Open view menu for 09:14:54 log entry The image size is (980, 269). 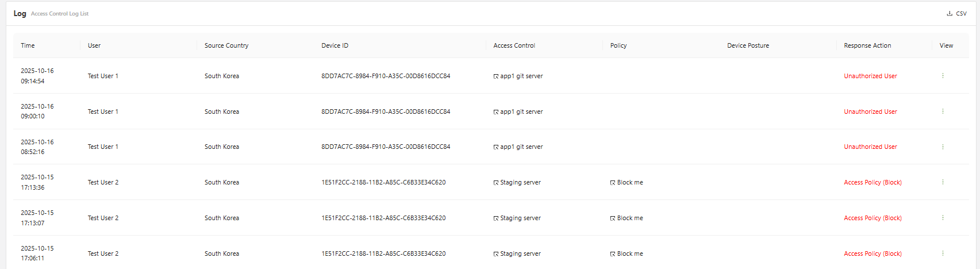tap(943, 76)
